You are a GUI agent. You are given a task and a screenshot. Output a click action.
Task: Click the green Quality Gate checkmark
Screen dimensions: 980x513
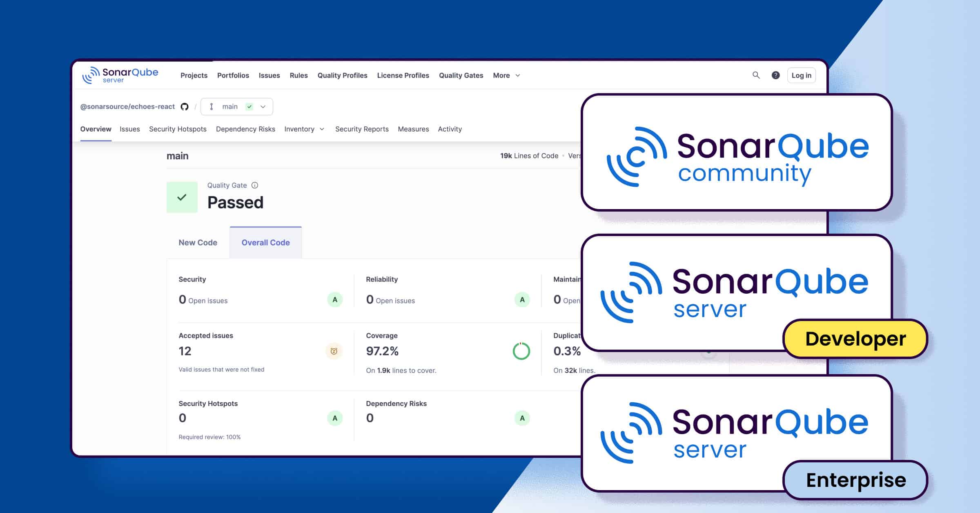(x=181, y=197)
